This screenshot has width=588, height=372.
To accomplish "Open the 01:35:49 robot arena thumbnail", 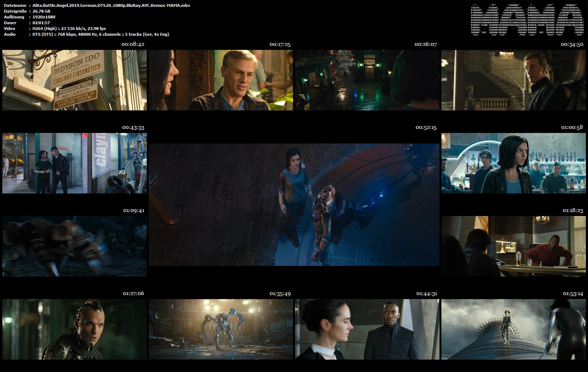I will [221, 329].
